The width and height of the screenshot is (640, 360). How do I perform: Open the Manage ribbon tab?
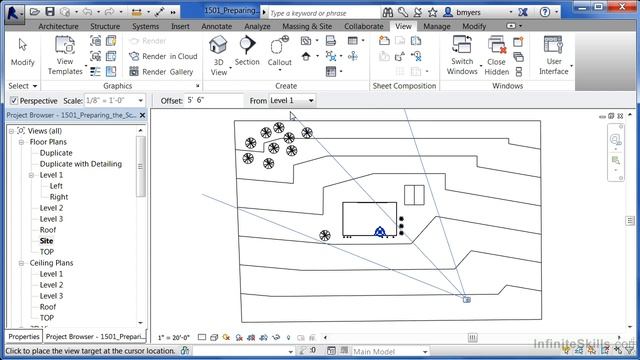436,26
